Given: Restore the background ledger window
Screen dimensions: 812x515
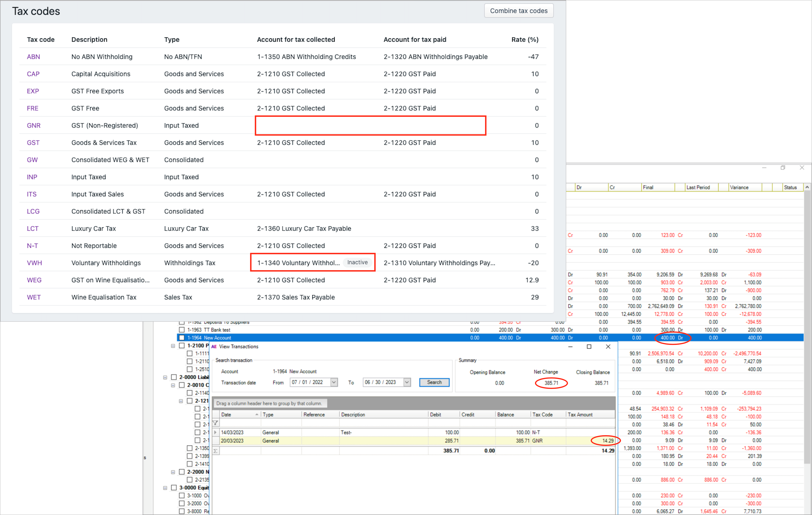Looking at the screenshot, I should click(x=783, y=168).
